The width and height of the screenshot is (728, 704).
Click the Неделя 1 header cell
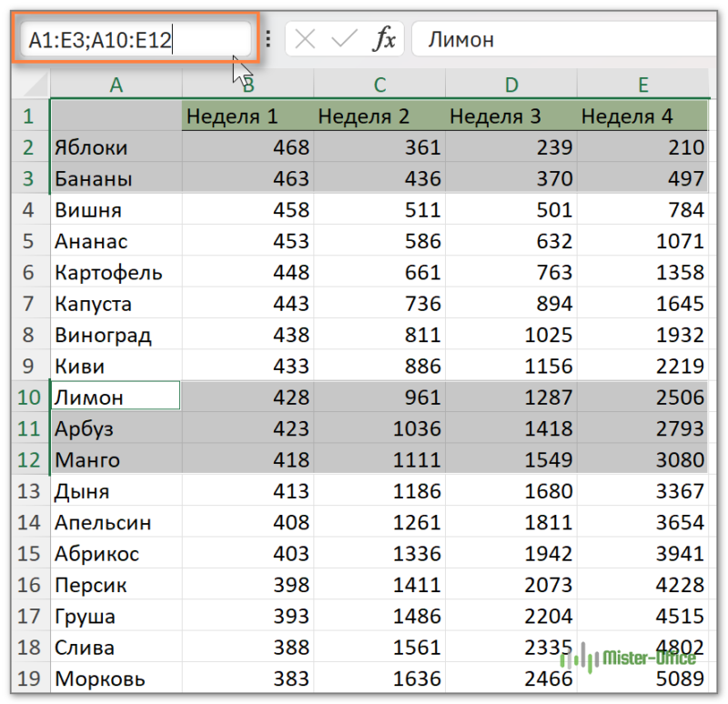pyautogui.click(x=248, y=116)
